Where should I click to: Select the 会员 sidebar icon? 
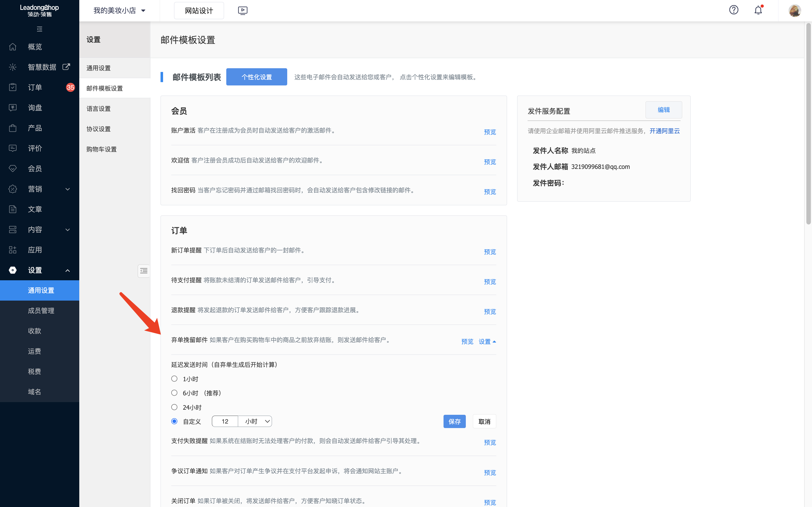(35, 168)
